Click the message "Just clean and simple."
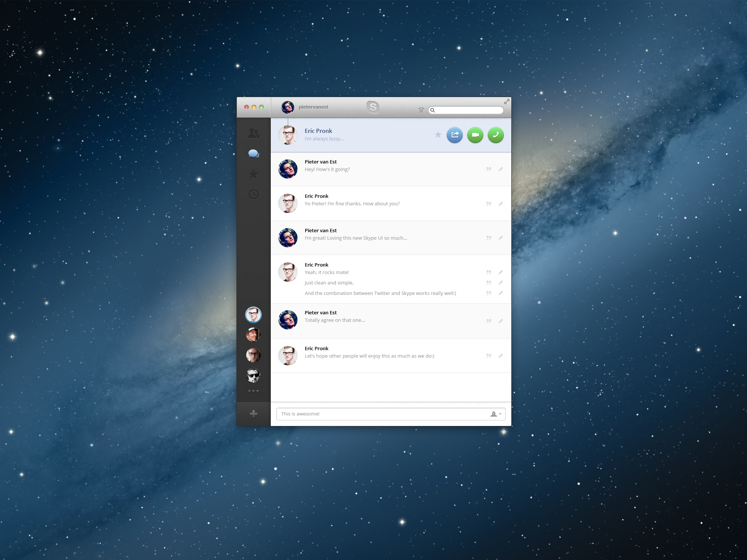 point(329,283)
